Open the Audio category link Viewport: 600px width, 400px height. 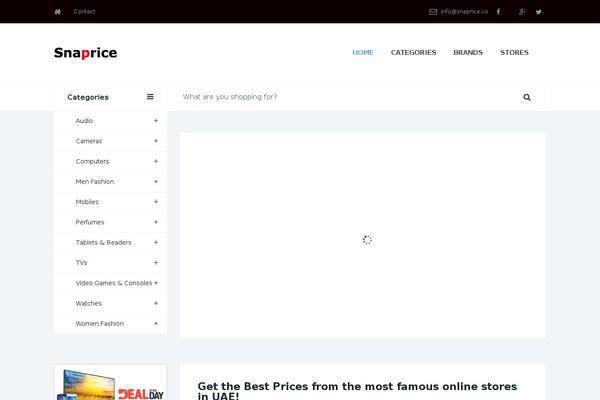[84, 121]
